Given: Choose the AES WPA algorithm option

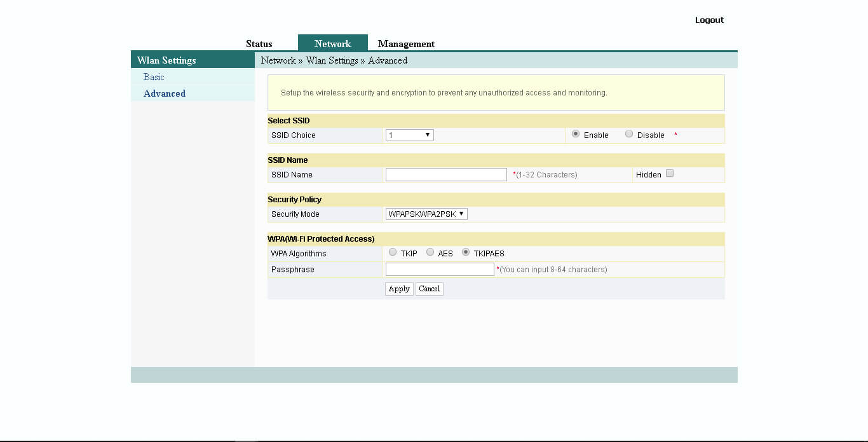Looking at the screenshot, I should pos(430,252).
